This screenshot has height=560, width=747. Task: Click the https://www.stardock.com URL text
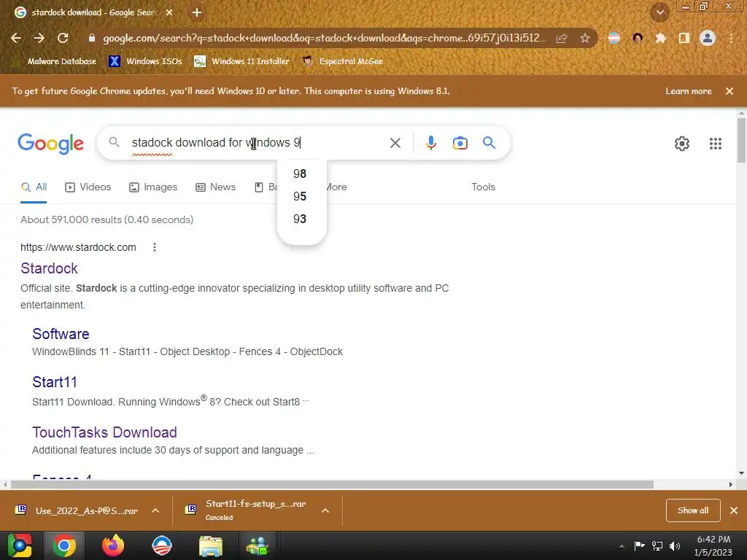(x=78, y=247)
